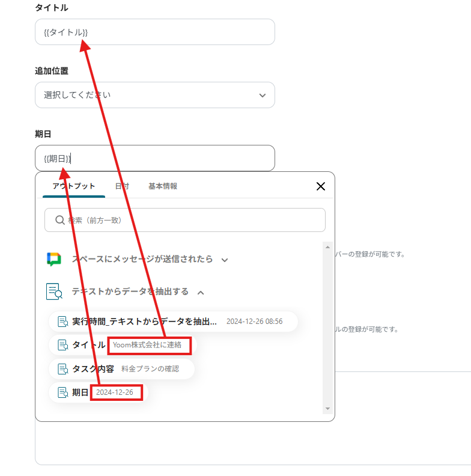Click the scrollbar down arrow

point(327,409)
